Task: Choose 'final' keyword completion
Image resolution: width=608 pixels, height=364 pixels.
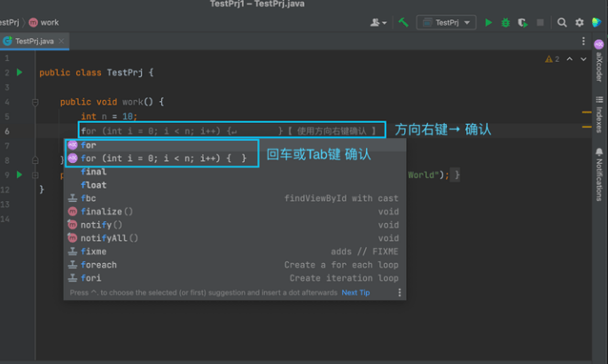Action: [x=235, y=172]
